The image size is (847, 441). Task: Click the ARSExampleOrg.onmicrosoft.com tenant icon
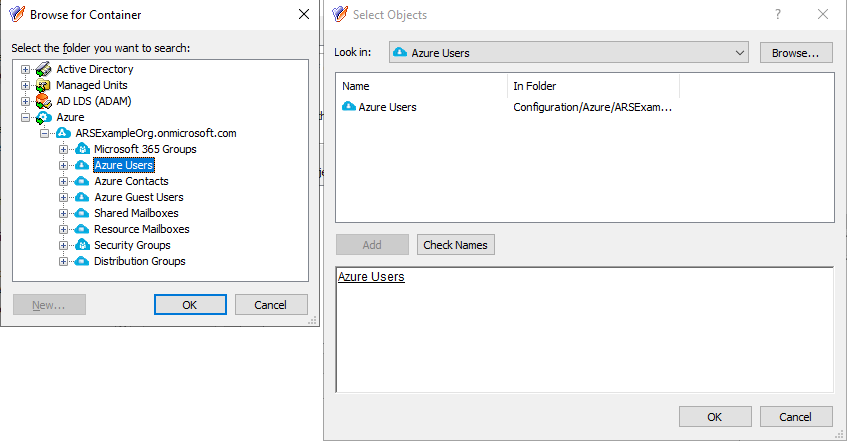tap(63, 133)
